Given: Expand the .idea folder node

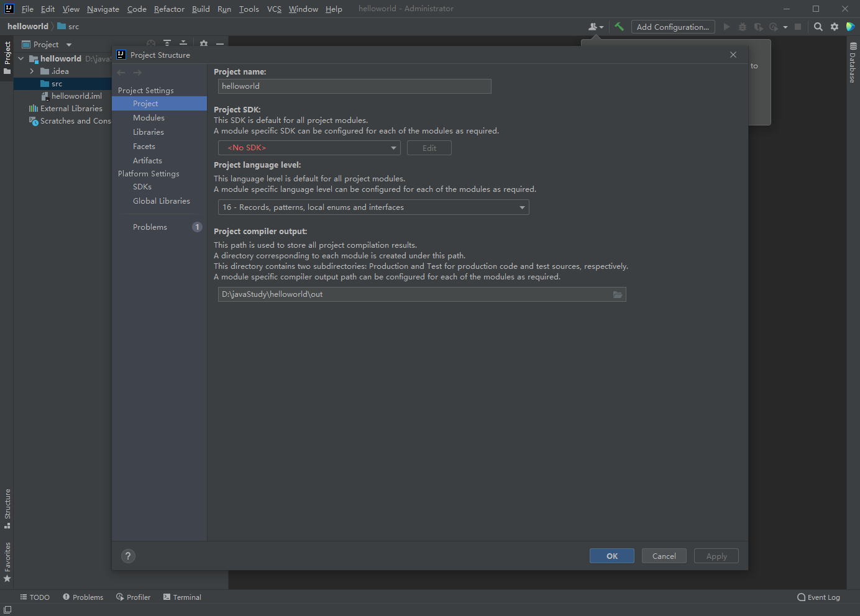Looking at the screenshot, I should tap(32, 71).
